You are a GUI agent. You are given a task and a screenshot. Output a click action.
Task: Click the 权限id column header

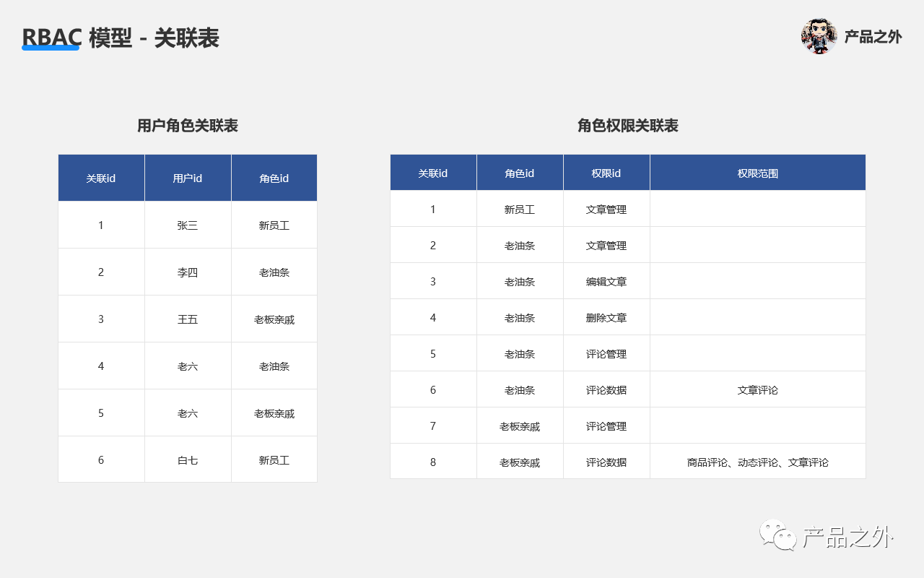[x=606, y=172]
